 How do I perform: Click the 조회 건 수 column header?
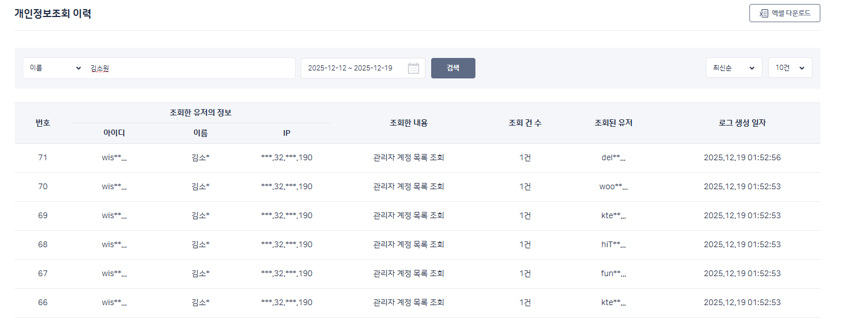pyautogui.click(x=525, y=123)
